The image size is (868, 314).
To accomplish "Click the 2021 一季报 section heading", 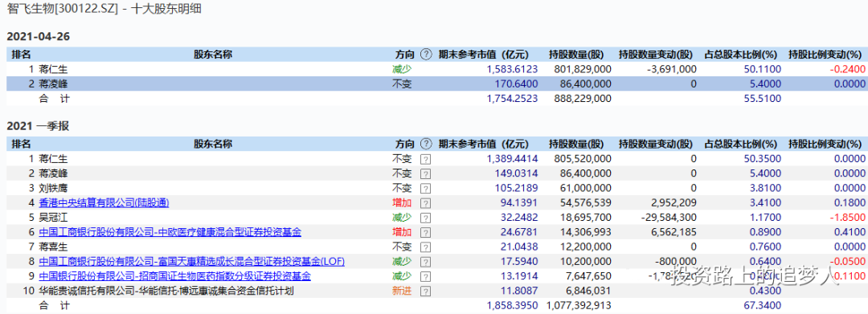I will 38,127.
